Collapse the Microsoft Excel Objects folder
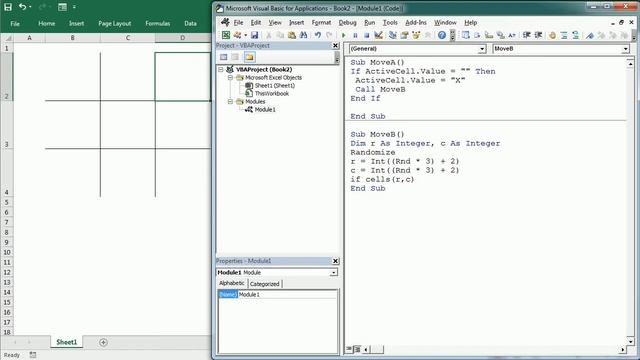This screenshot has height=360, width=640. pos(230,78)
